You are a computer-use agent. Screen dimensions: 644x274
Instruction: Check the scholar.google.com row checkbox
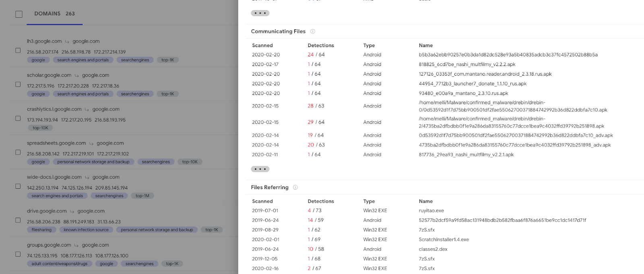pyautogui.click(x=18, y=84)
